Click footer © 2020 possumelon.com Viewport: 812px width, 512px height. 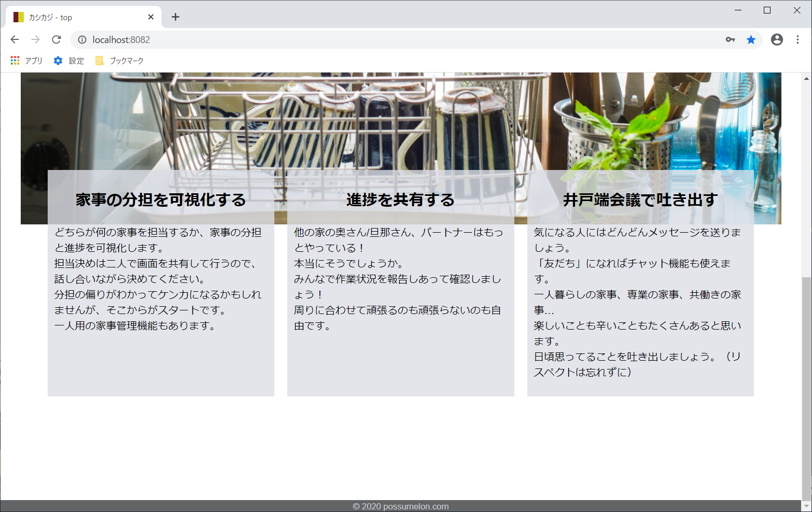coord(401,506)
